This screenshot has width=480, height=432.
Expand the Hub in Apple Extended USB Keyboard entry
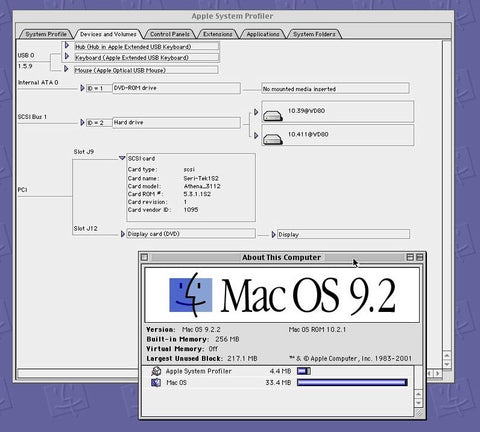pyautogui.click(x=67, y=45)
